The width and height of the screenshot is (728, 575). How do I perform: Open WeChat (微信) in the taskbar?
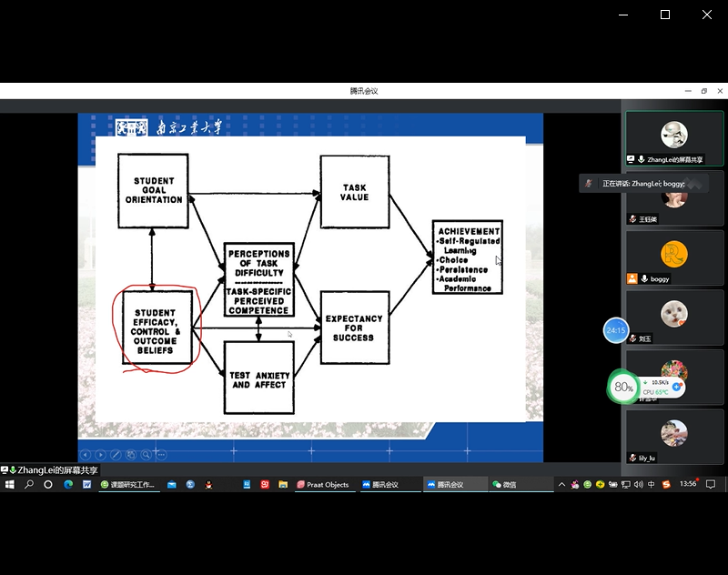point(505,485)
